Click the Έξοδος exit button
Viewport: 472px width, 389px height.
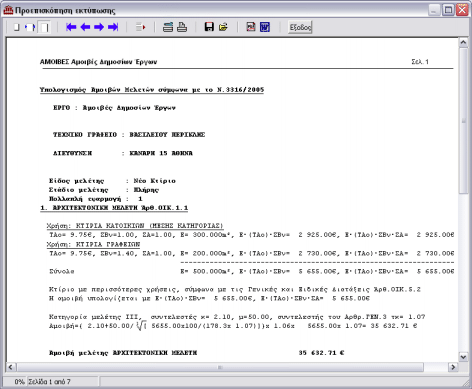click(300, 27)
